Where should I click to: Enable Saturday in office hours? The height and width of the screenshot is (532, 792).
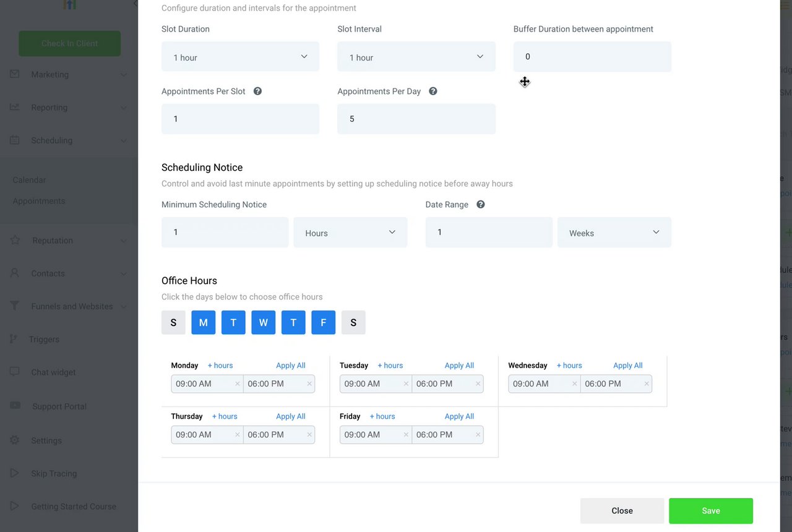[x=353, y=322]
